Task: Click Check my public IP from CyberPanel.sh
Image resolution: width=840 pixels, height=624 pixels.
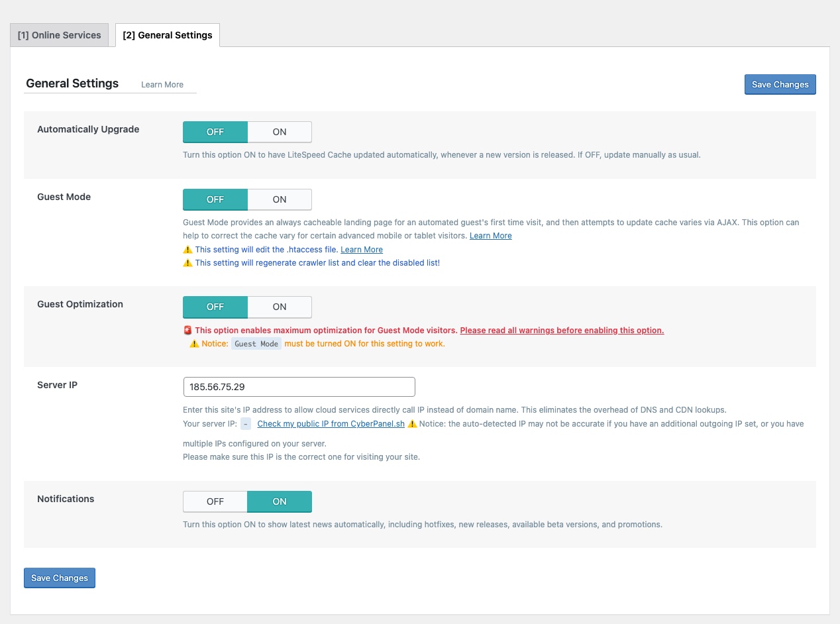Action: point(331,424)
